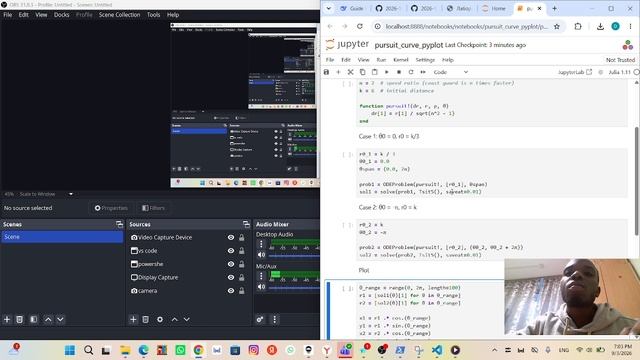
Task: Mute Desktop Audio speaker icon
Action: [x=261, y=255]
